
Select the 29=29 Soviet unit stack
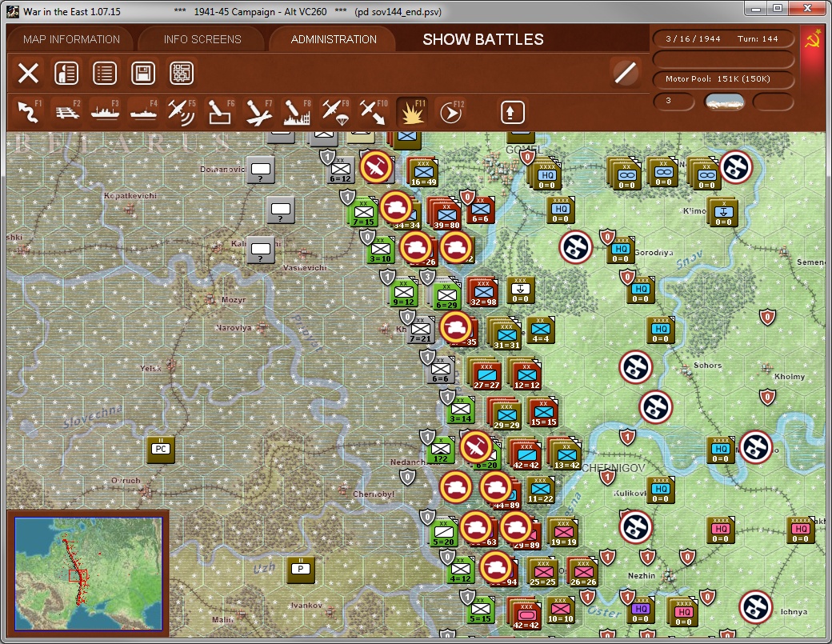(x=506, y=415)
